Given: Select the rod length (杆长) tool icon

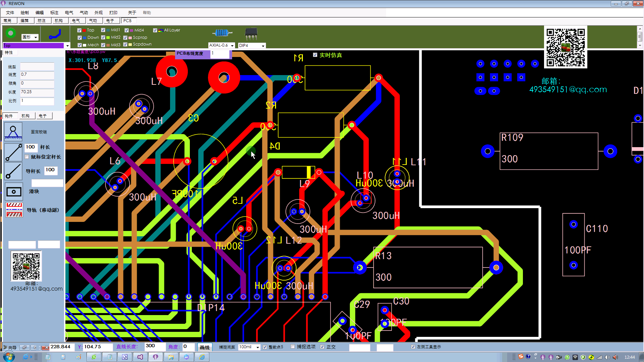Looking at the screenshot, I should 13,153.
